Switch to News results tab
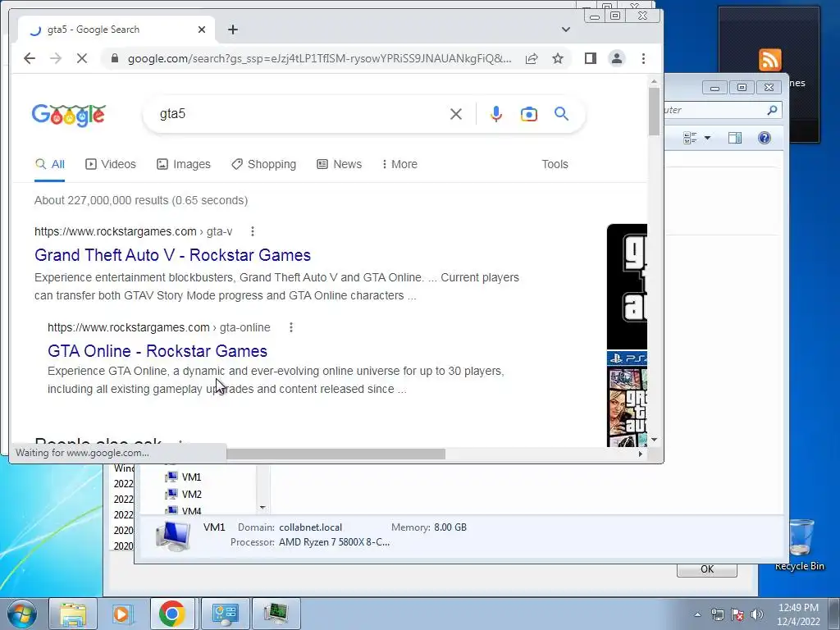The height and width of the screenshot is (630, 840). coord(339,164)
